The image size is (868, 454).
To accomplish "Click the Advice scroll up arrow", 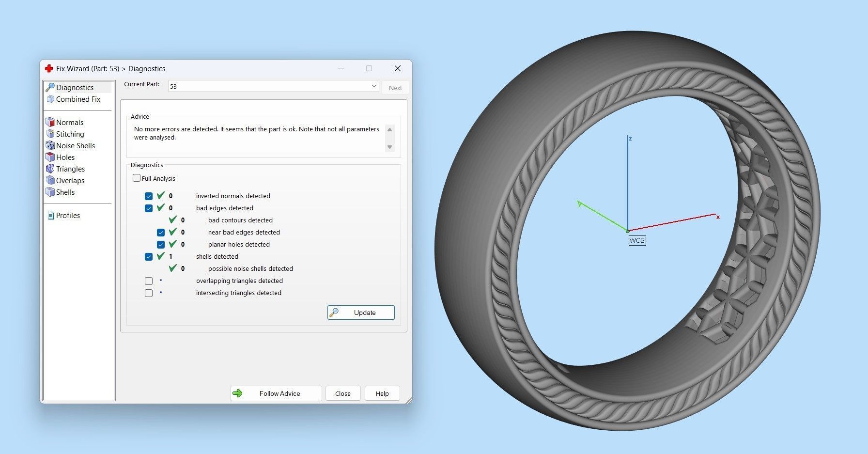I will [389, 129].
